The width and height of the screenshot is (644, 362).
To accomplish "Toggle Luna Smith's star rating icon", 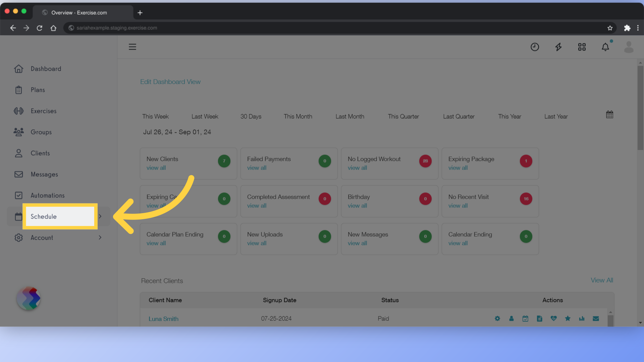I will [x=568, y=318].
